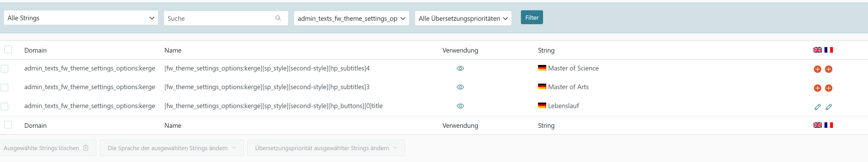Click German flag beside Lebenslauf

coord(542,105)
